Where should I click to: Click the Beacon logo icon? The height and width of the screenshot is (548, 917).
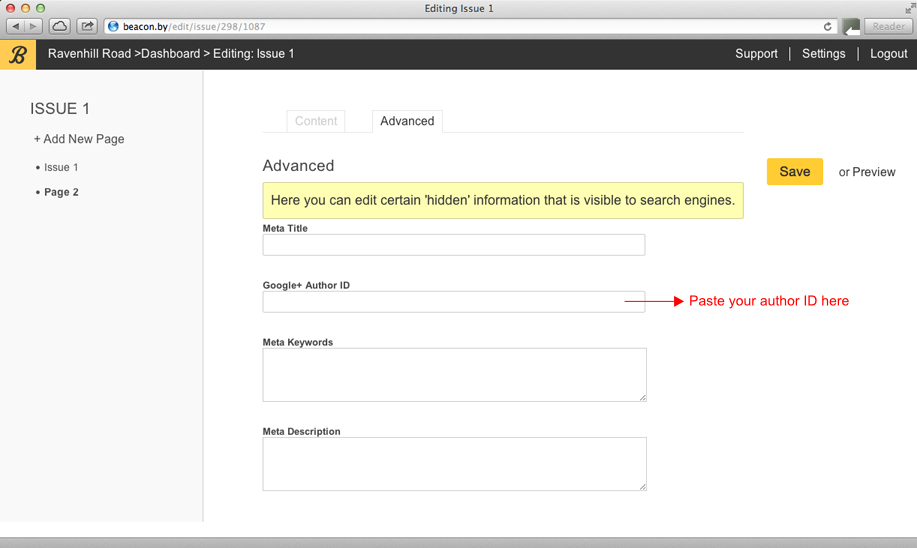pos(18,54)
